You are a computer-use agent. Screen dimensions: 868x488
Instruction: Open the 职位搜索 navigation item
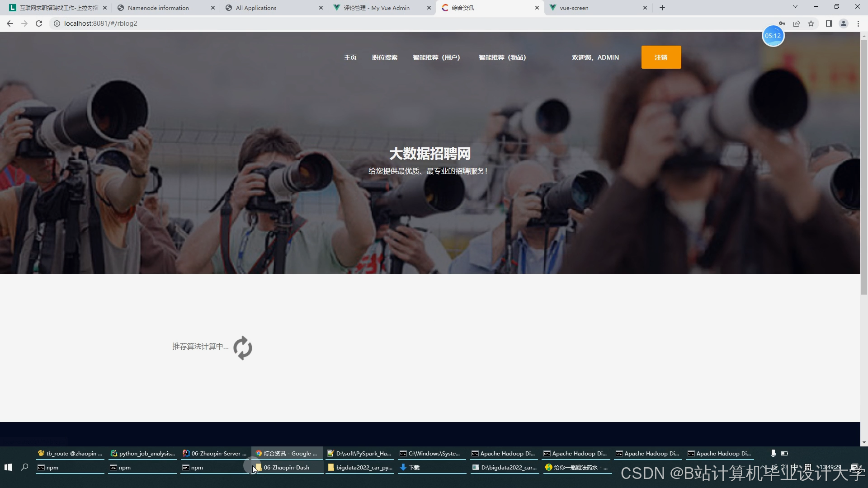point(385,57)
